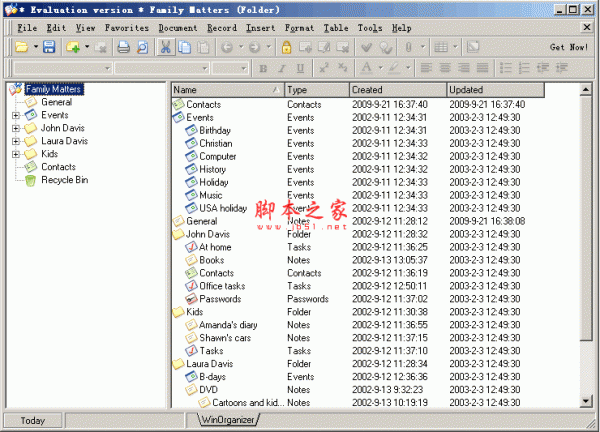
Task: Toggle align left
Action: coord(426,68)
